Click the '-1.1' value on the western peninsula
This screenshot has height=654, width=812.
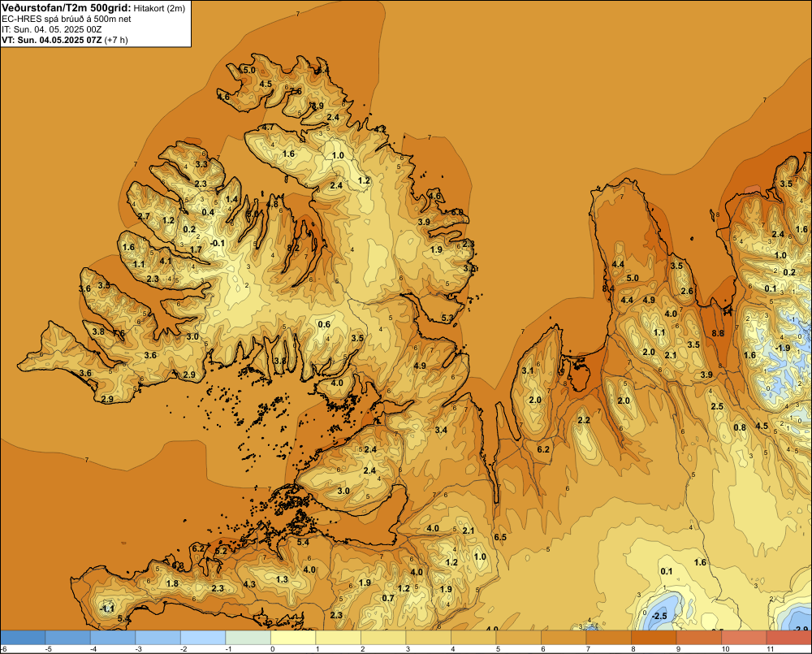point(106,609)
